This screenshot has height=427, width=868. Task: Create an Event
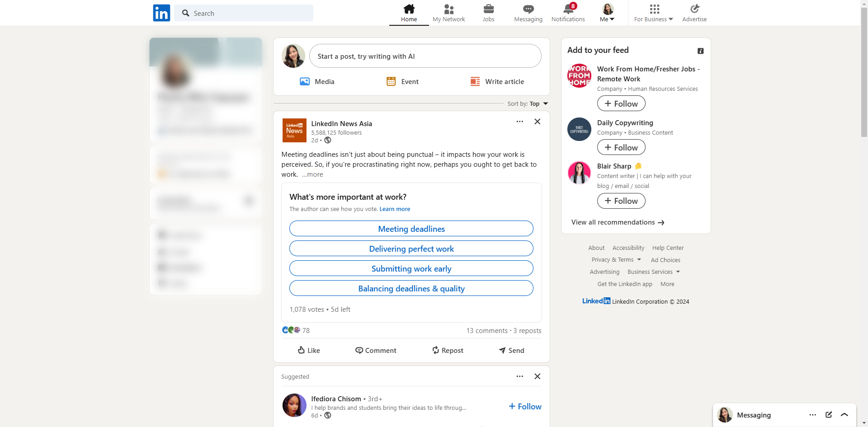[402, 82]
